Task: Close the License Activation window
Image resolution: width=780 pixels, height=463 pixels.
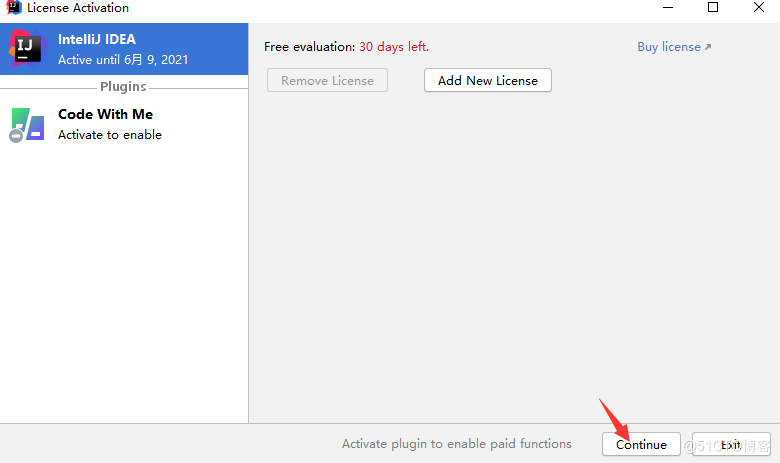Action: tap(759, 7)
